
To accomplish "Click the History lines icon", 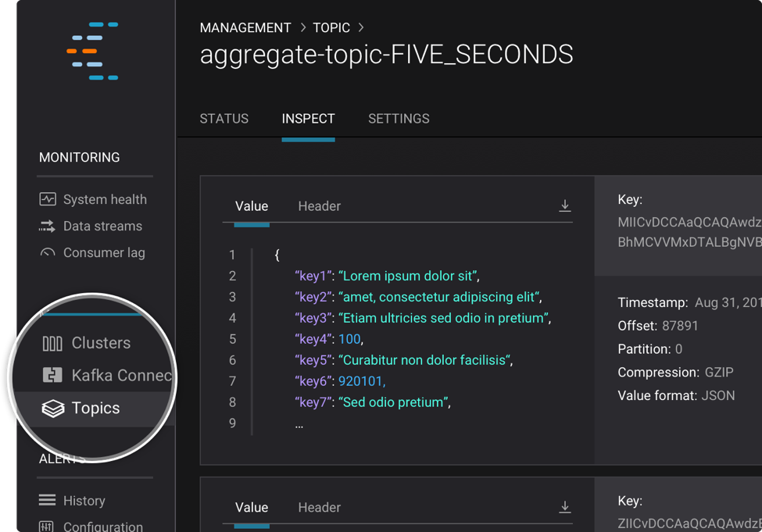I will (x=47, y=500).
